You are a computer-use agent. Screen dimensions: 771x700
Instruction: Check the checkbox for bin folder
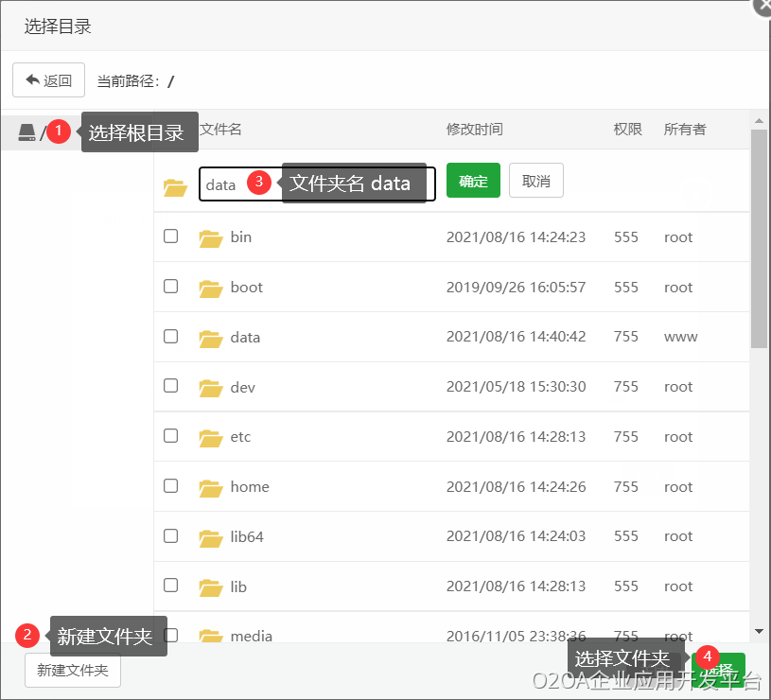tap(171, 236)
